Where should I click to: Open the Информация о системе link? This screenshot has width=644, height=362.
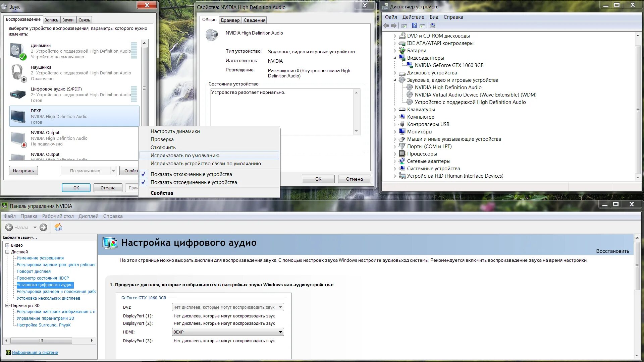pos(35,353)
